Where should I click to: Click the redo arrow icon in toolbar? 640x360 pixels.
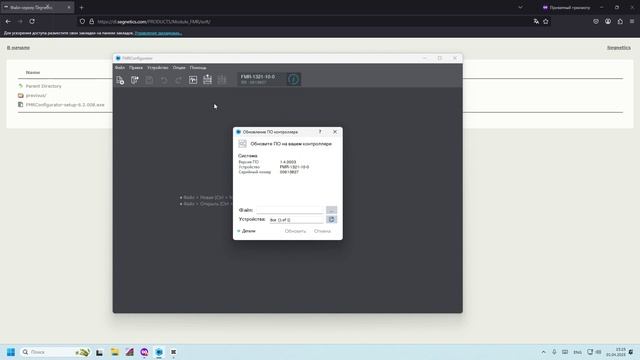178,80
